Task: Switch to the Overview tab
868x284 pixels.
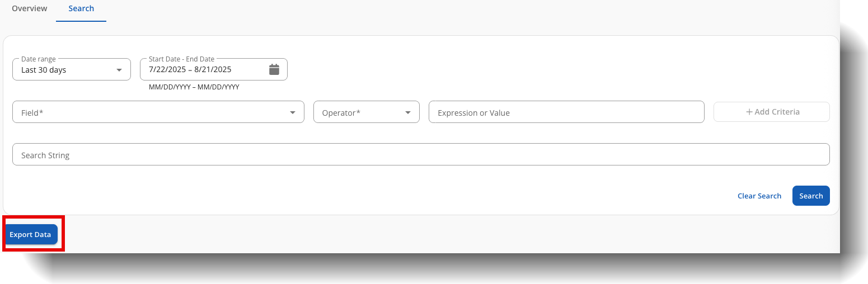Action: (x=30, y=9)
